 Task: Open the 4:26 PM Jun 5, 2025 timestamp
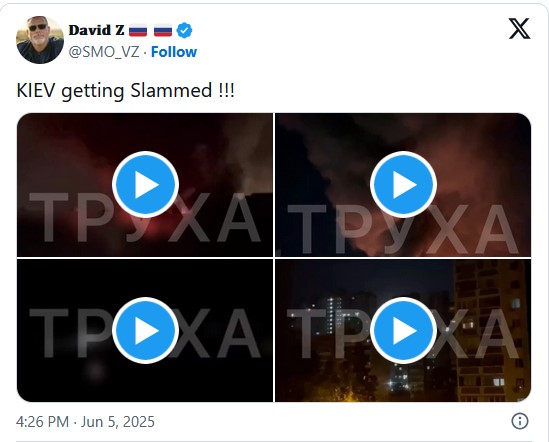click(85, 421)
